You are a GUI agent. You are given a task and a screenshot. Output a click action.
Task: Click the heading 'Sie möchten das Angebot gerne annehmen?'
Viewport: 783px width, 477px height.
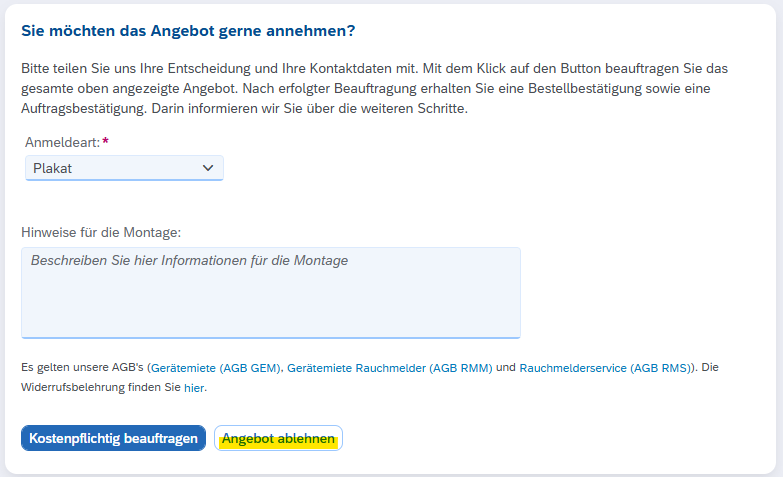point(188,31)
